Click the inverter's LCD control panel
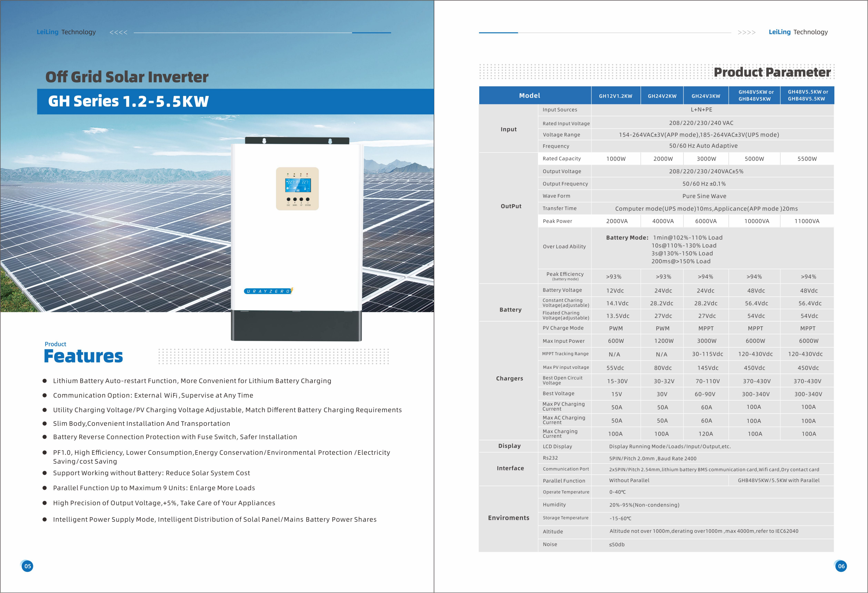This screenshot has height=593, width=868. tap(297, 189)
